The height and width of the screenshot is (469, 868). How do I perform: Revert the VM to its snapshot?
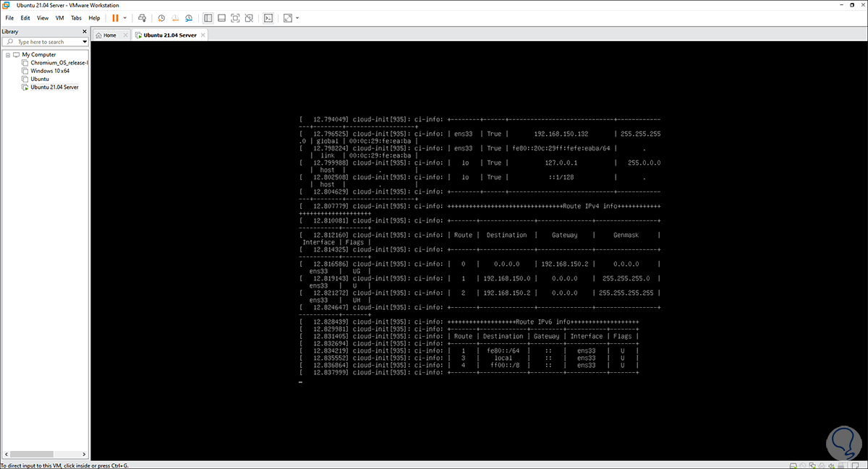(x=175, y=17)
